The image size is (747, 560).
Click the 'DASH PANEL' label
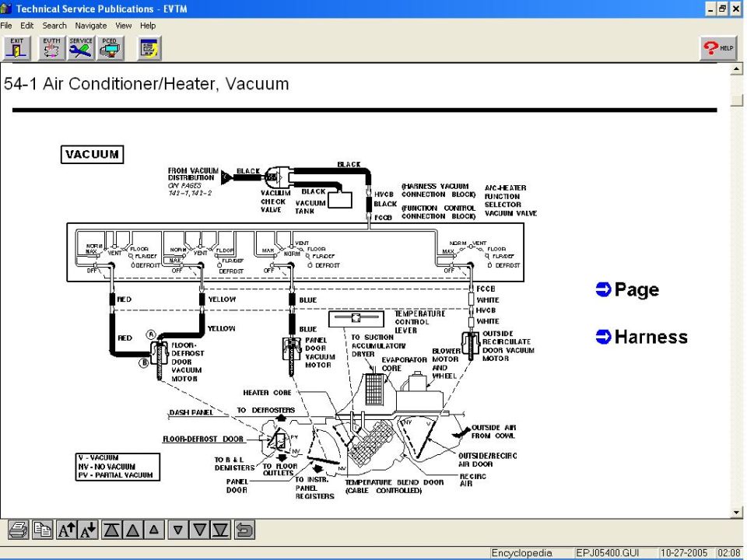pos(191,412)
